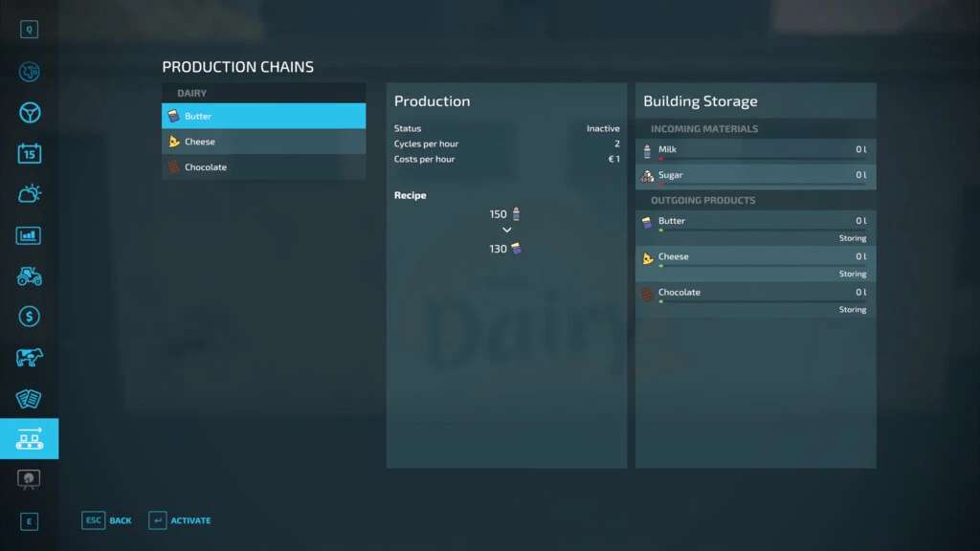Open the contracts papers icon
This screenshot has height=551, width=980.
[x=29, y=399]
